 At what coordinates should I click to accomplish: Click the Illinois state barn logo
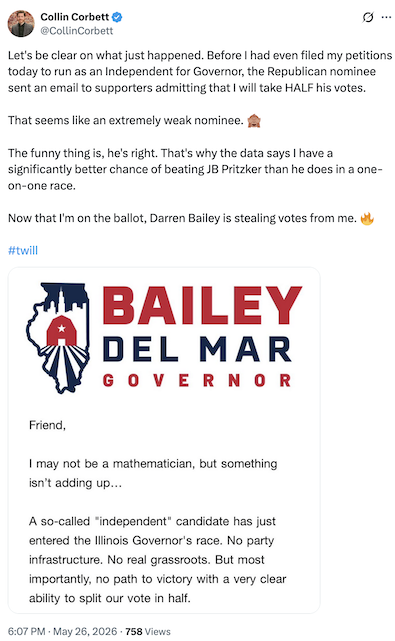coord(58,338)
